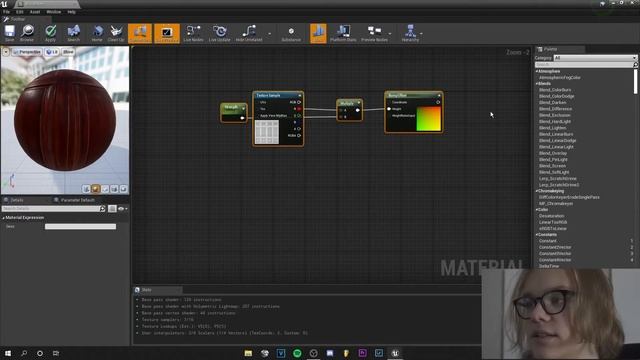Screen dimensions: 640x360
Task: Click the Texture Sample preview thumbnail
Action: (x=267, y=132)
